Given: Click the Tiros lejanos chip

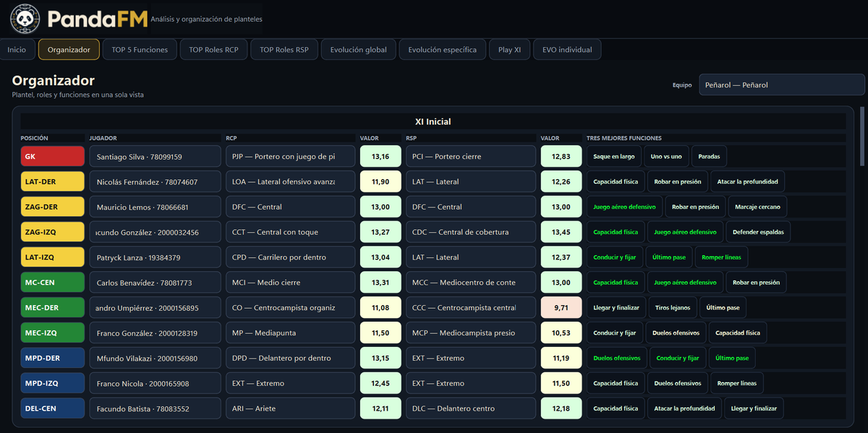Looking at the screenshot, I should (x=673, y=308).
